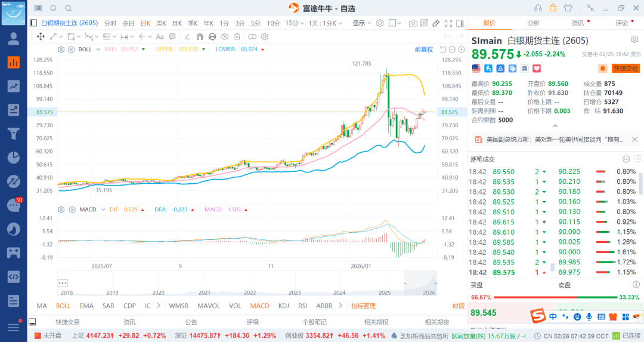Select the pencil draw tool icon

click(436, 23)
